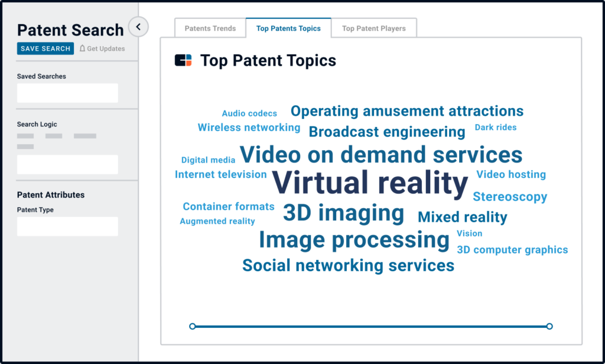
Task: Collapse the Patent Search sidebar with chevron
Action: tap(138, 27)
